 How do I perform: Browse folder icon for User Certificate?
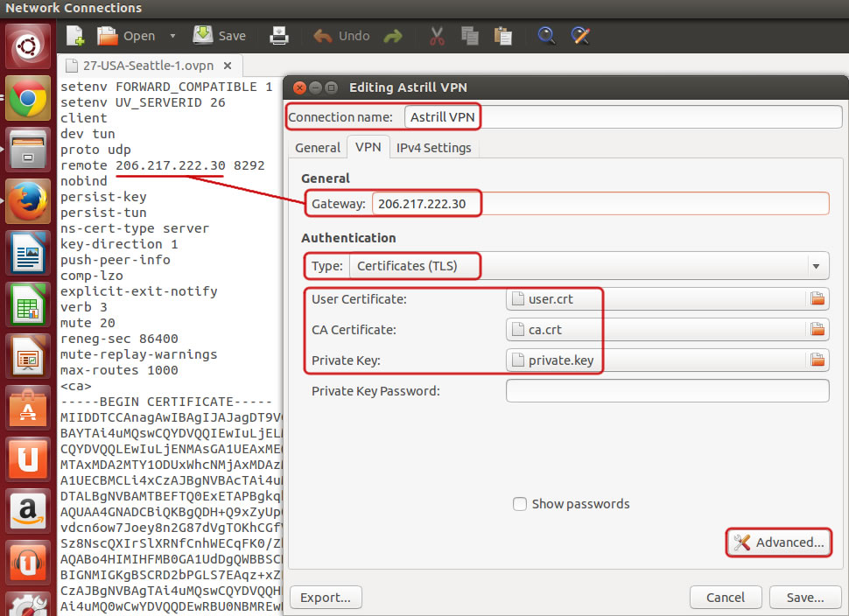point(817,298)
